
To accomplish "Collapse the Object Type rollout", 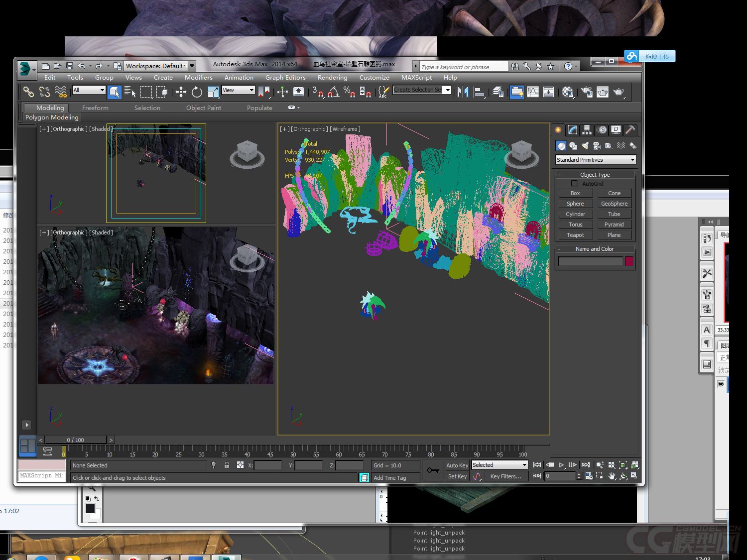I will tap(595, 175).
